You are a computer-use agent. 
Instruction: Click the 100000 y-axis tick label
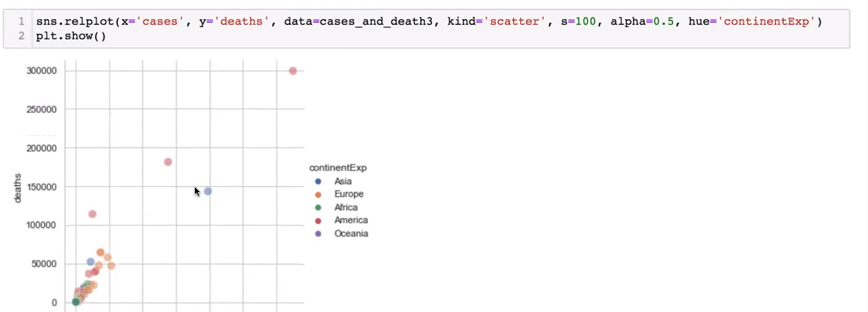click(42, 225)
